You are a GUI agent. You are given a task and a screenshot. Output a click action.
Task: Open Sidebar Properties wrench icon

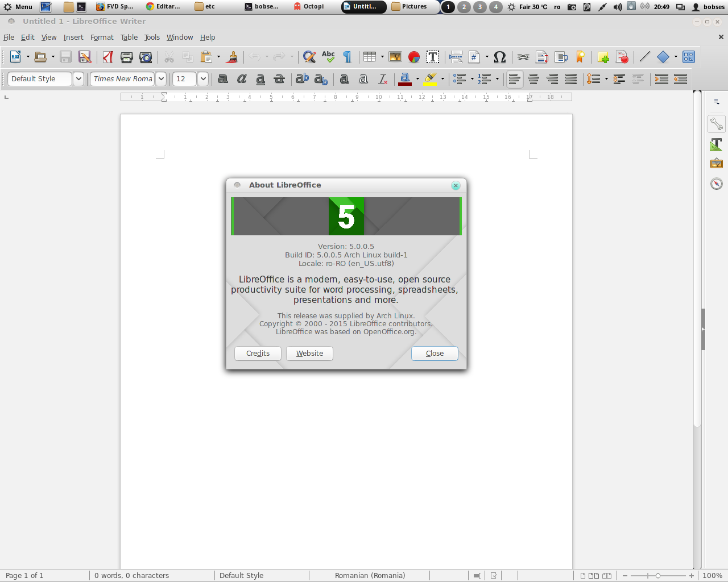[717, 124]
